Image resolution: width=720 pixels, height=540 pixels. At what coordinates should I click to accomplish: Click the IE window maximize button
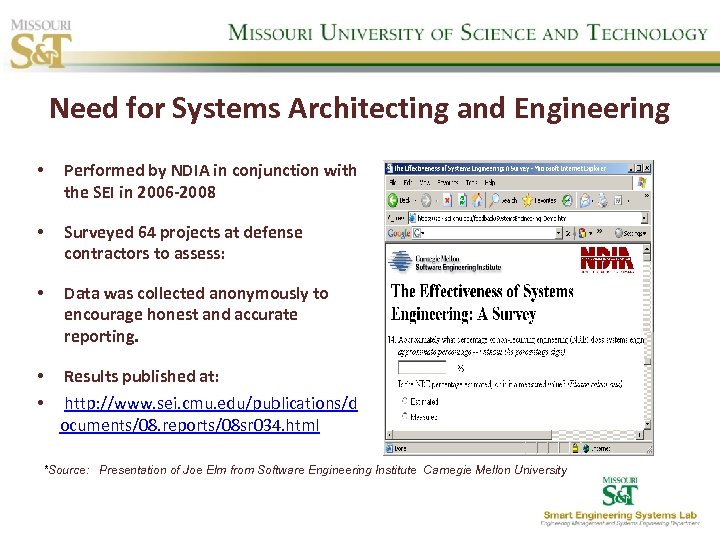point(639,169)
